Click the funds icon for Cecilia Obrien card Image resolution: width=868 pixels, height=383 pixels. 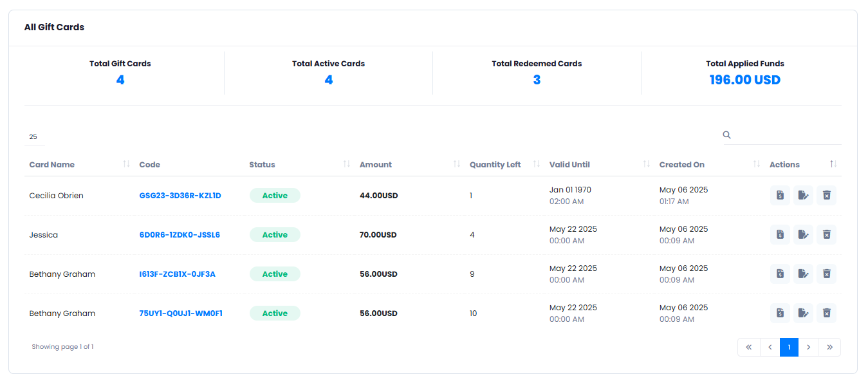[780, 195]
